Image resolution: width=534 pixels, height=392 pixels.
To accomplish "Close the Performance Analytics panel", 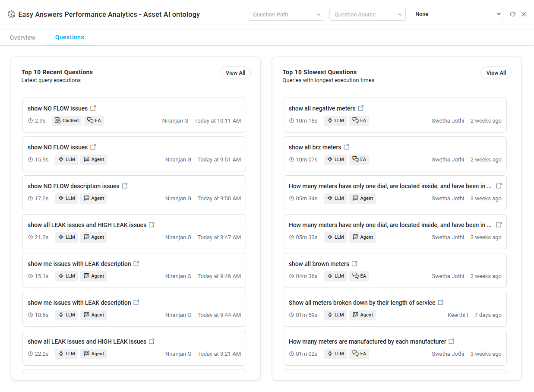I will tap(524, 14).
